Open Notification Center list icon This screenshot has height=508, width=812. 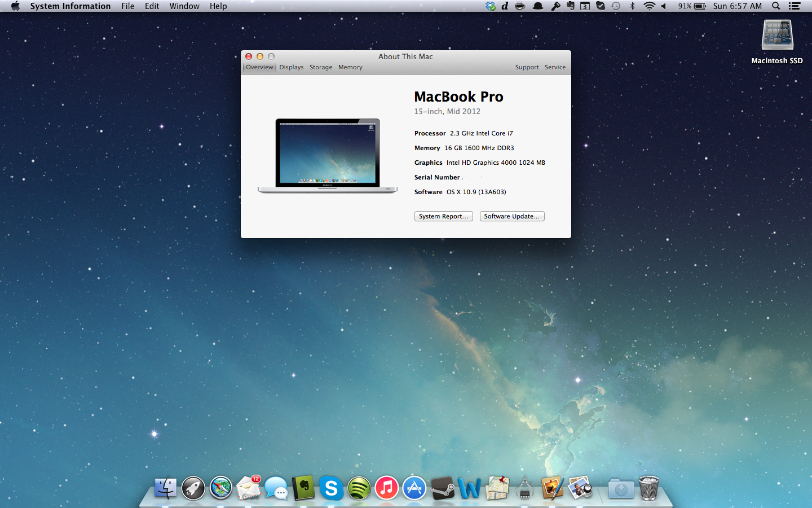coord(795,6)
